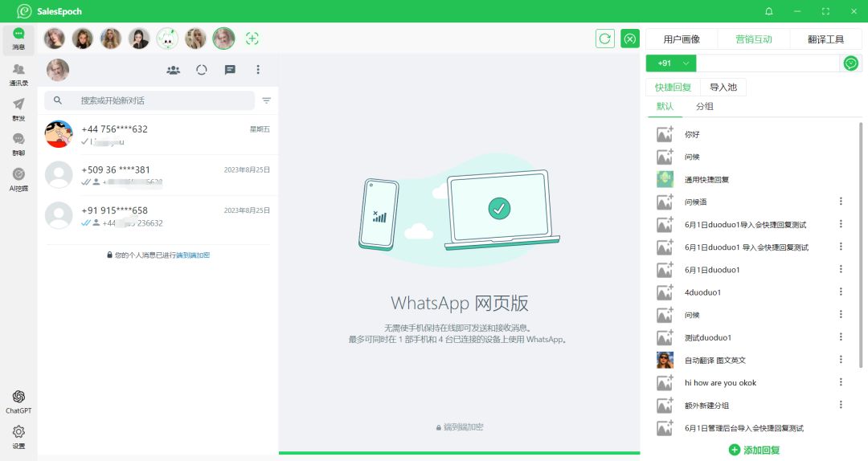Focus the 搜索或开始新对话 search box
This screenshot has width=868, height=461.
149,100
